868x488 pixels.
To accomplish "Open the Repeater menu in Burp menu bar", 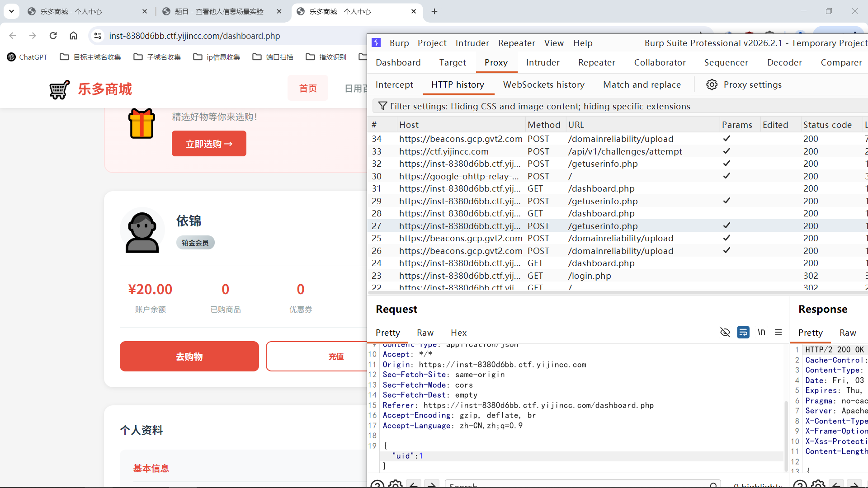I will coord(516,43).
